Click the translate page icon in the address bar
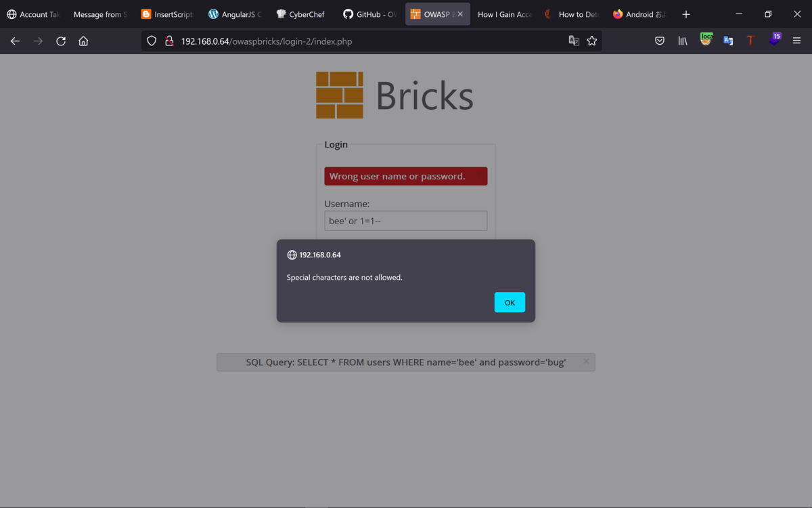 574,41
